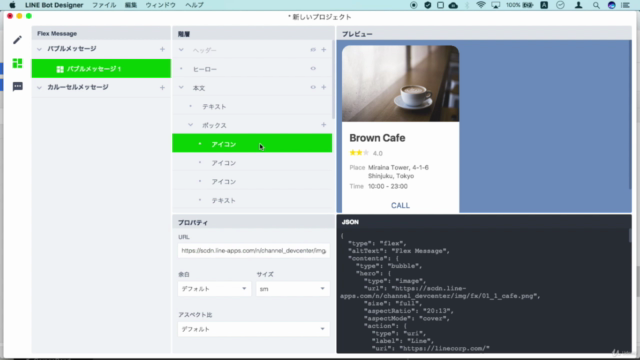Image resolution: width=640 pixels, height=360 pixels.
Task: Select the green Flex layout sidebar icon
Action: pos(17,63)
